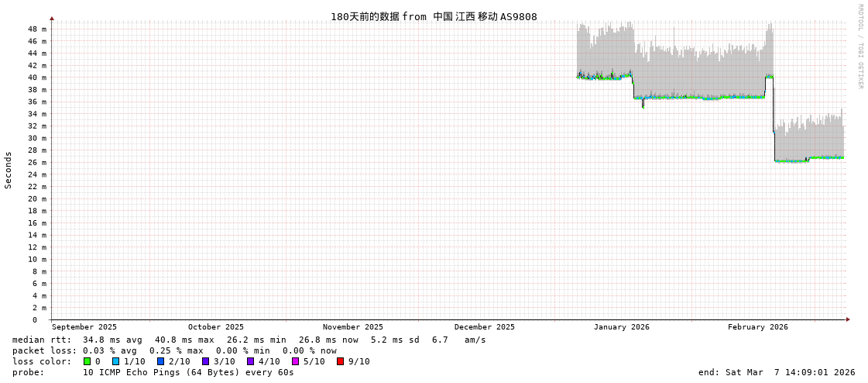Viewport: 868px width, 383px height.
Task: Click the February 2026 axis label
Action: pyautogui.click(x=757, y=327)
